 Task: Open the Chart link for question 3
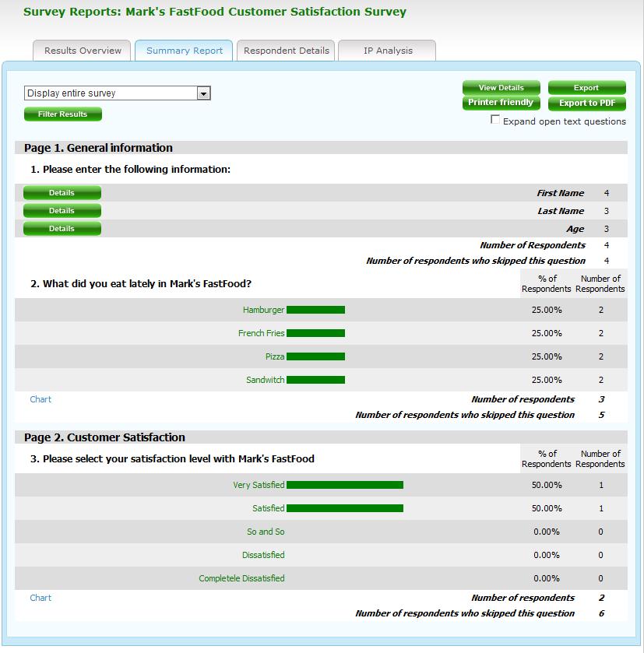(40, 598)
